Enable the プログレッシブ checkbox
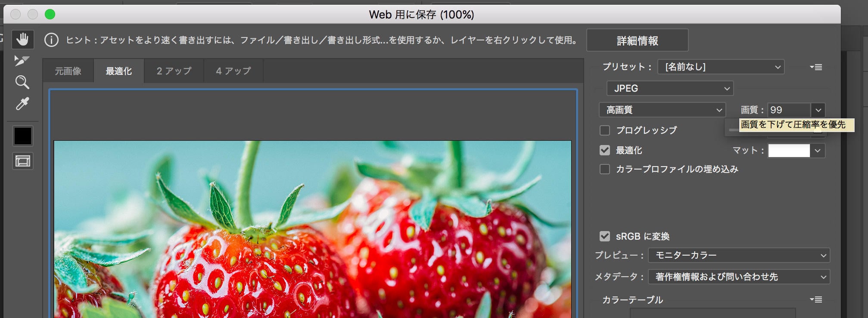 [x=605, y=130]
